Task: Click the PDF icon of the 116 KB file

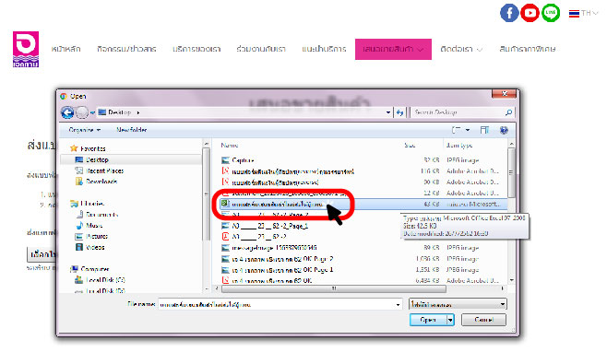Action: point(225,171)
